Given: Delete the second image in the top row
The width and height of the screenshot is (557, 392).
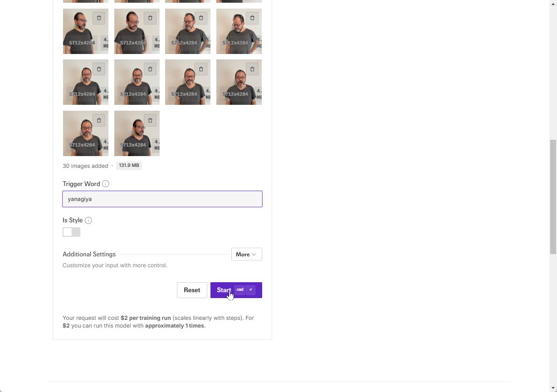Looking at the screenshot, I should 150,18.
